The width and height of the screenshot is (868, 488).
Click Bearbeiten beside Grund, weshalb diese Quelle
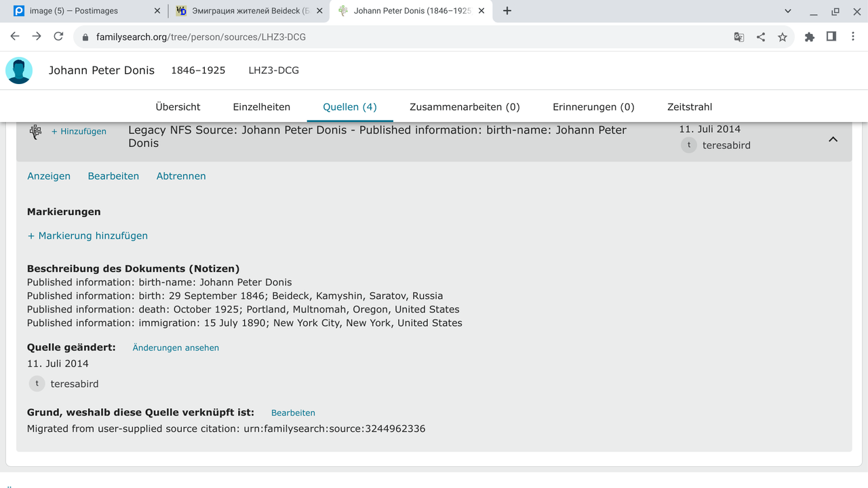click(x=293, y=413)
